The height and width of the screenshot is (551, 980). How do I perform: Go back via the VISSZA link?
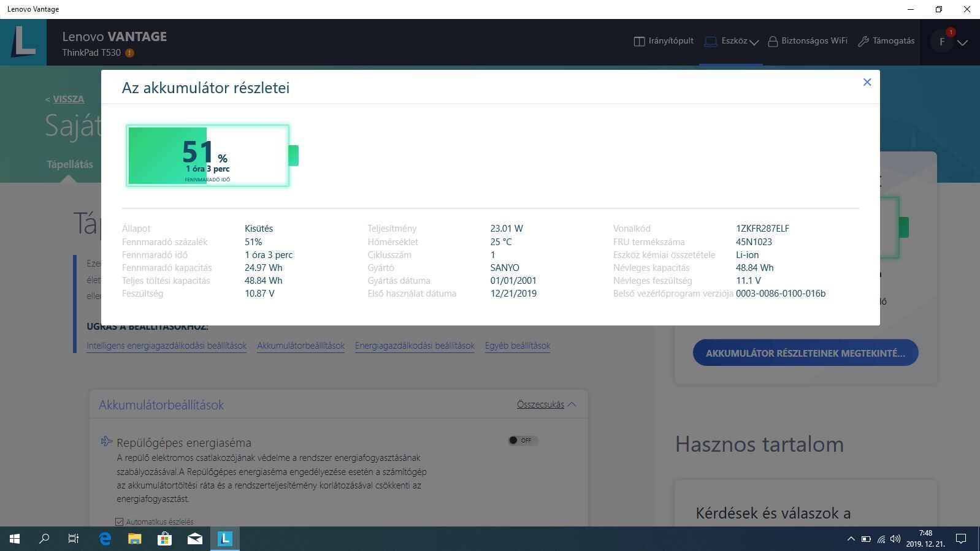(x=68, y=99)
